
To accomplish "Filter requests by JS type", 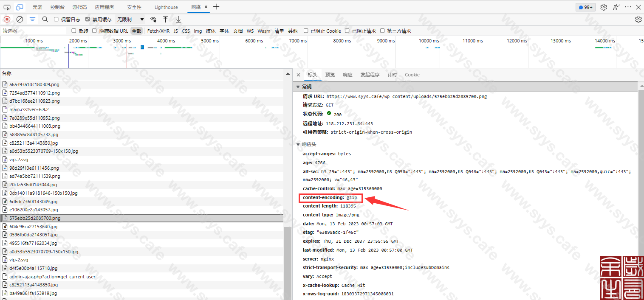I will pyautogui.click(x=175, y=31).
